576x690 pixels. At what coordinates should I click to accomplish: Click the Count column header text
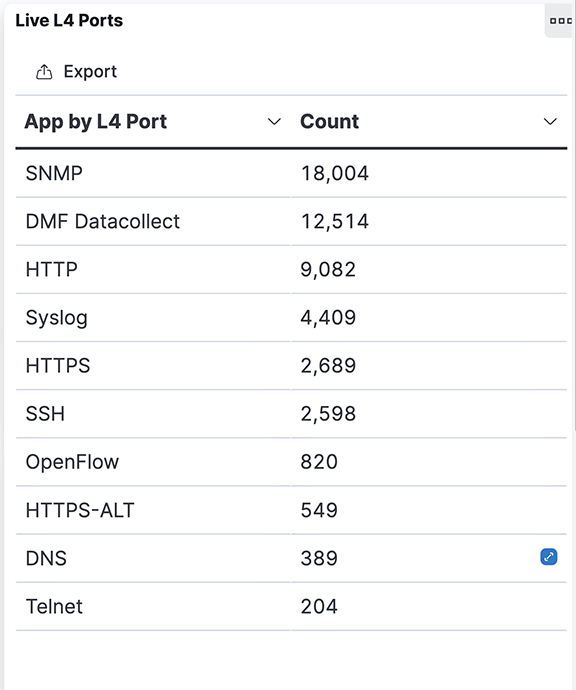pyautogui.click(x=330, y=121)
